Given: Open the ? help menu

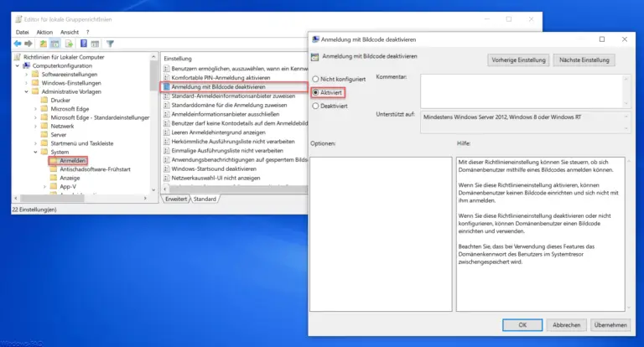Looking at the screenshot, I should pyautogui.click(x=87, y=32).
